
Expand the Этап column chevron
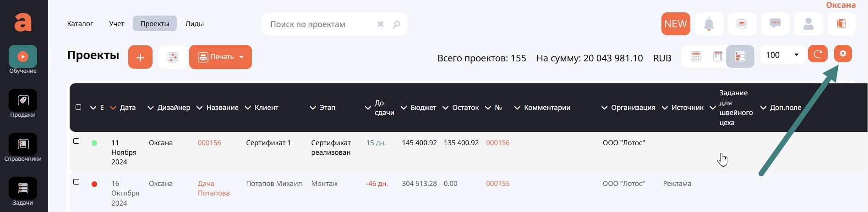(x=313, y=108)
